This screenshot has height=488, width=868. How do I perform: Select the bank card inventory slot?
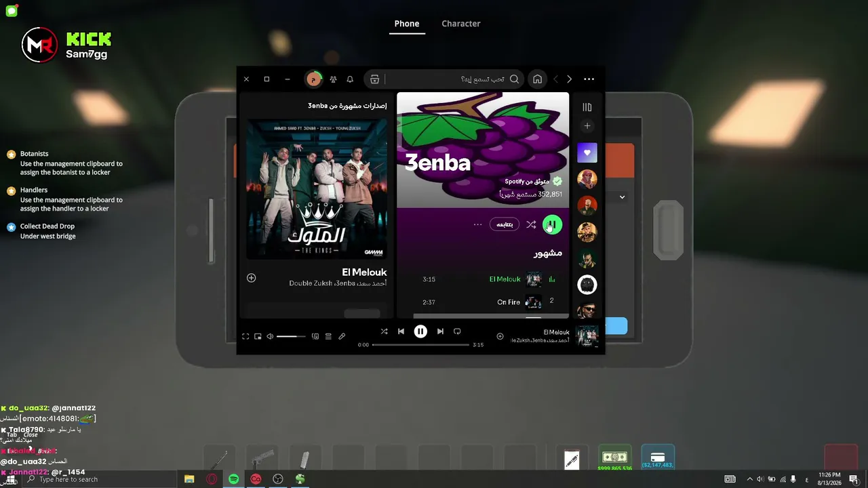[x=657, y=459]
